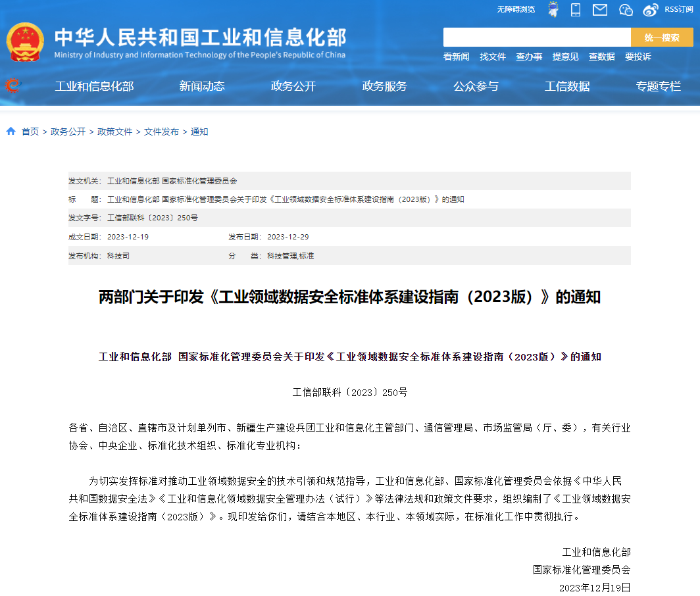Click the national emblem logo
Viewport: 700px width, 596px height.
pyautogui.click(x=25, y=42)
